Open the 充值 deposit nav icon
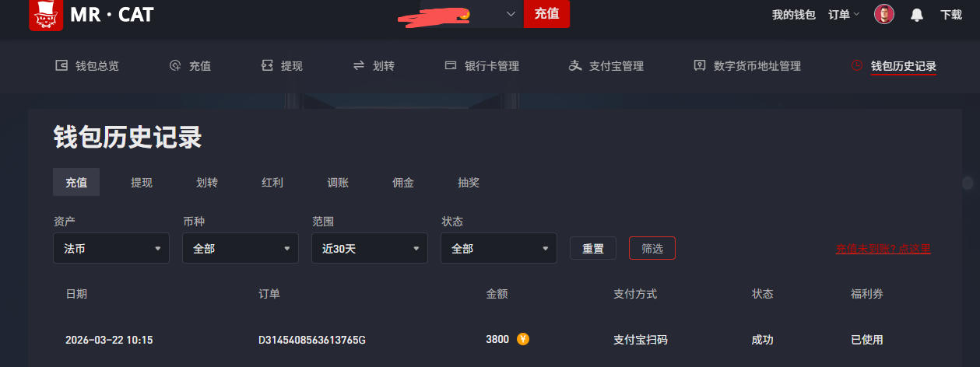980x367 pixels. click(x=175, y=66)
